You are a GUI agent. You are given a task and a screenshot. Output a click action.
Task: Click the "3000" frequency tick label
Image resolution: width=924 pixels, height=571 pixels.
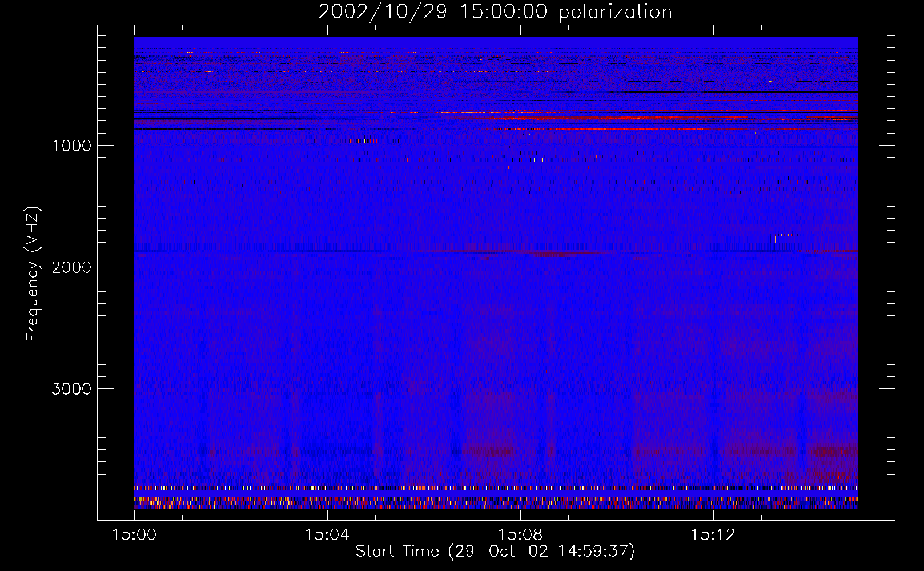pyautogui.click(x=71, y=389)
